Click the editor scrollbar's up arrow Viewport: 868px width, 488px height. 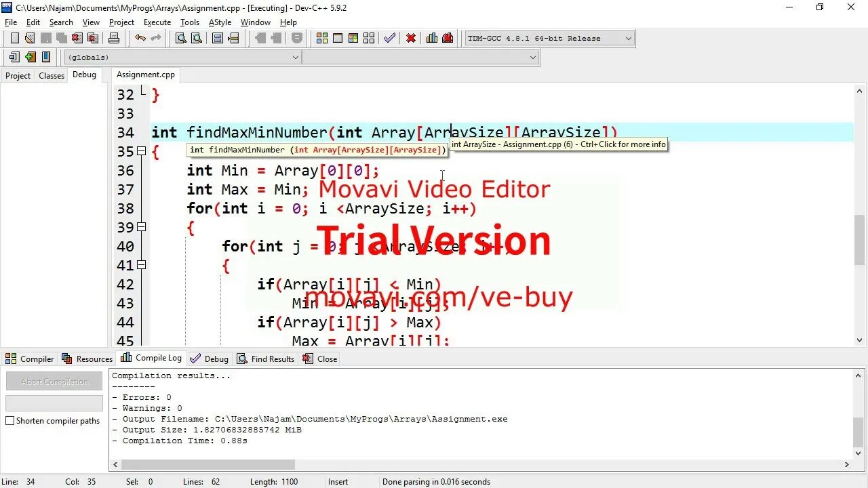(860, 91)
